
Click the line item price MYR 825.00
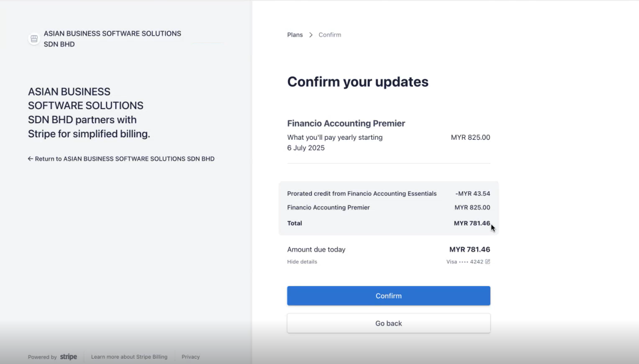[472, 208]
